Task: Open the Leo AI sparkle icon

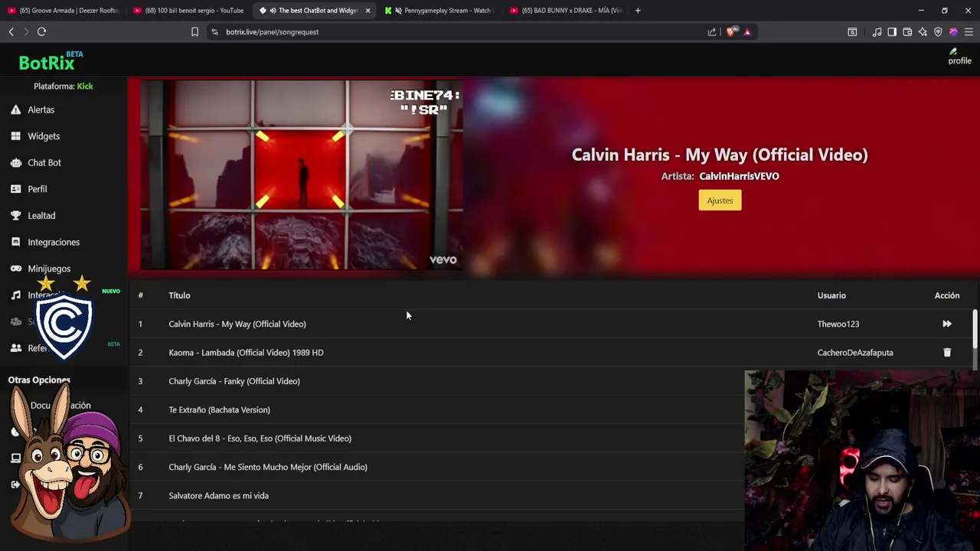Action: pos(923,31)
